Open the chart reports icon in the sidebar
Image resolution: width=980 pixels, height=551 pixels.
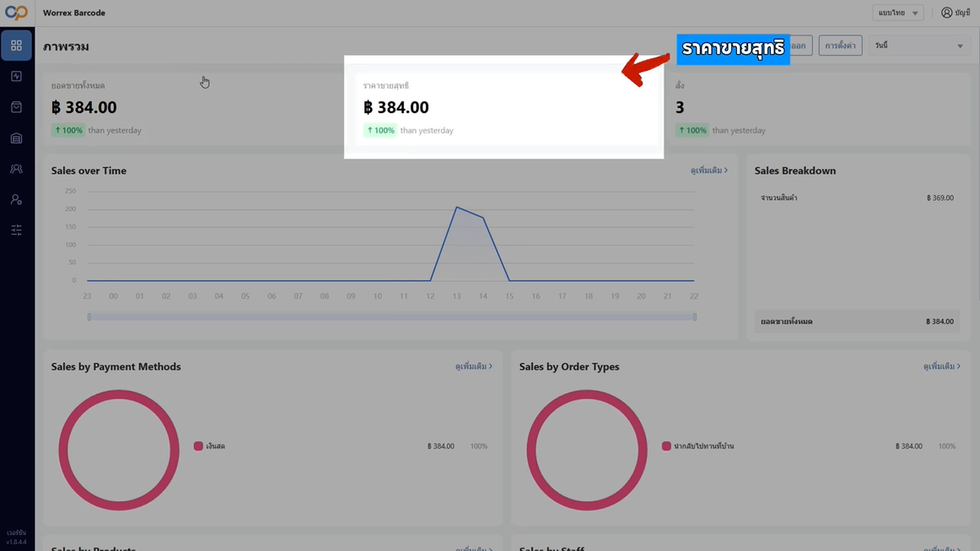click(x=16, y=76)
